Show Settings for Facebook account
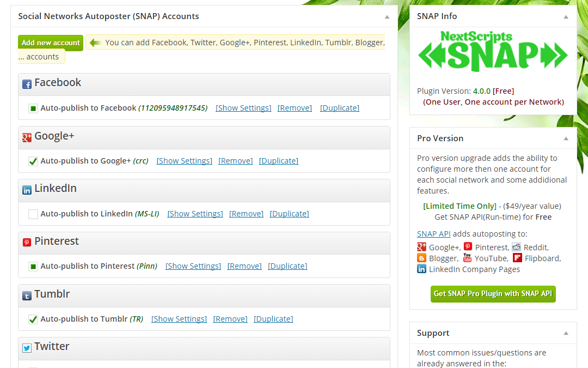Image resolution: width=588 pixels, height=368 pixels. click(x=243, y=108)
